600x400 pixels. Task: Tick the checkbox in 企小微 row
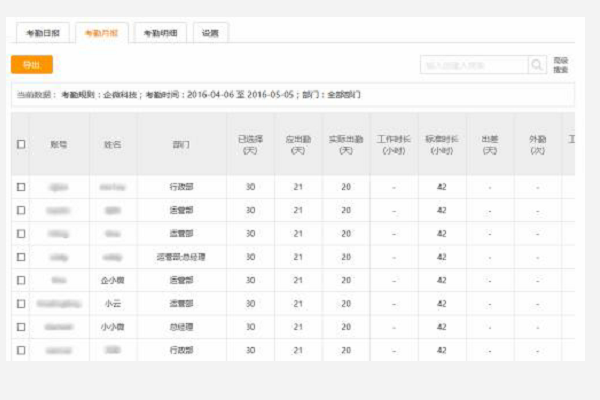(x=21, y=280)
